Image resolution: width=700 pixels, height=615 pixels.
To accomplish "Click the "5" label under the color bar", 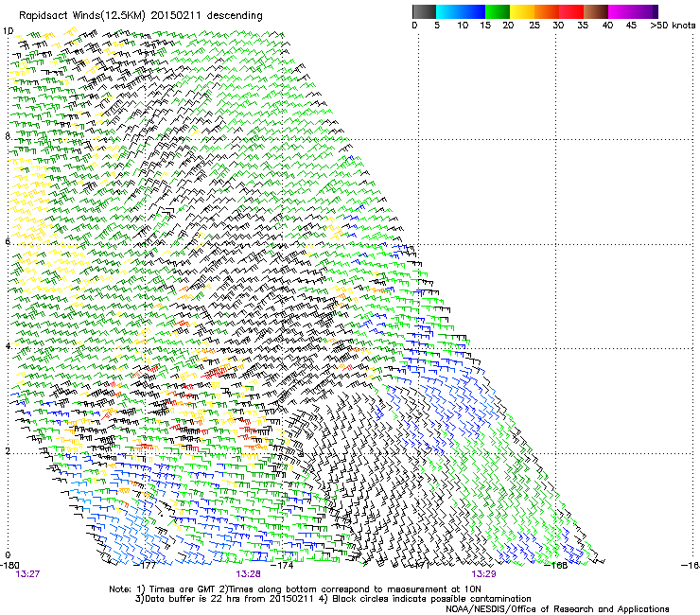I will (x=437, y=26).
